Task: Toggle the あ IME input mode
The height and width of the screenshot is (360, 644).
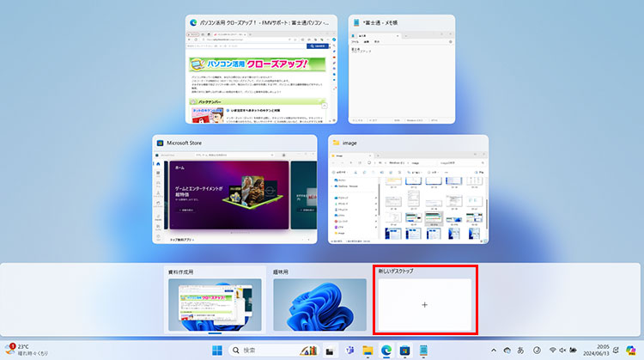Action: click(x=520, y=351)
